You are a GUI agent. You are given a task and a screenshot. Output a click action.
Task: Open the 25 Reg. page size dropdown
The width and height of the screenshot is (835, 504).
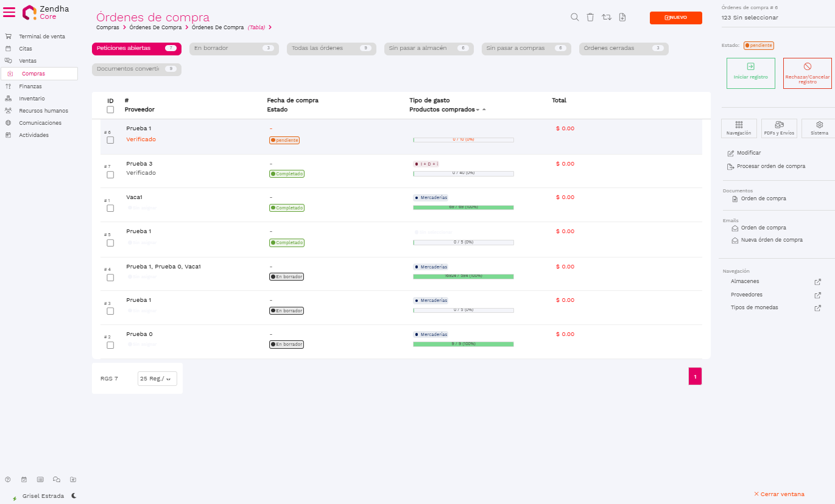(x=157, y=379)
